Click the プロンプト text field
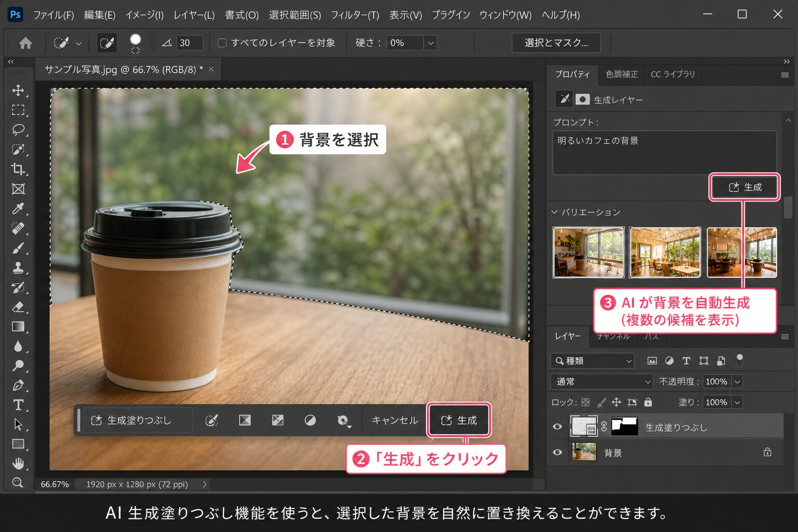 (664, 152)
